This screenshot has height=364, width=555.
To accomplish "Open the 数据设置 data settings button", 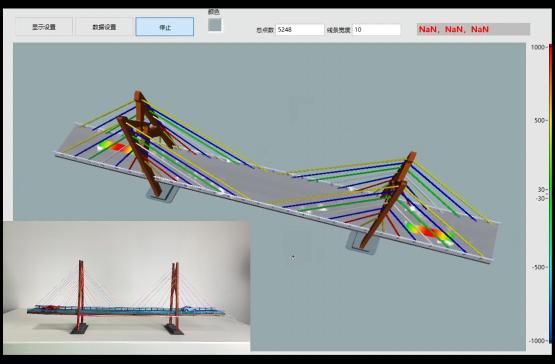I will pos(104,27).
